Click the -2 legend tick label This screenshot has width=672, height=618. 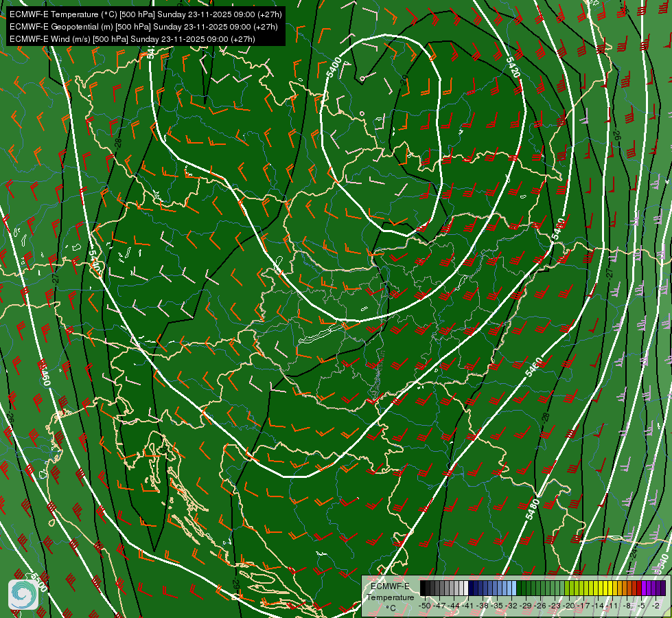click(656, 606)
